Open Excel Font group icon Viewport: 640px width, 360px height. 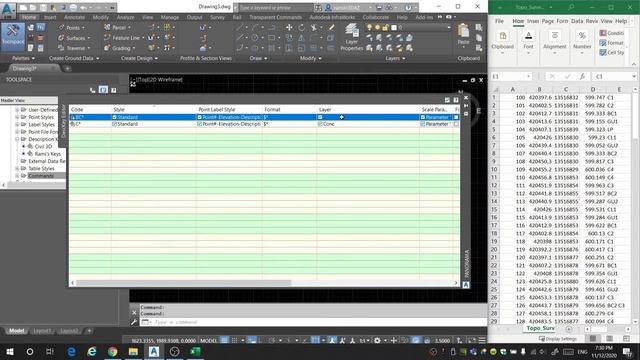pos(528,36)
